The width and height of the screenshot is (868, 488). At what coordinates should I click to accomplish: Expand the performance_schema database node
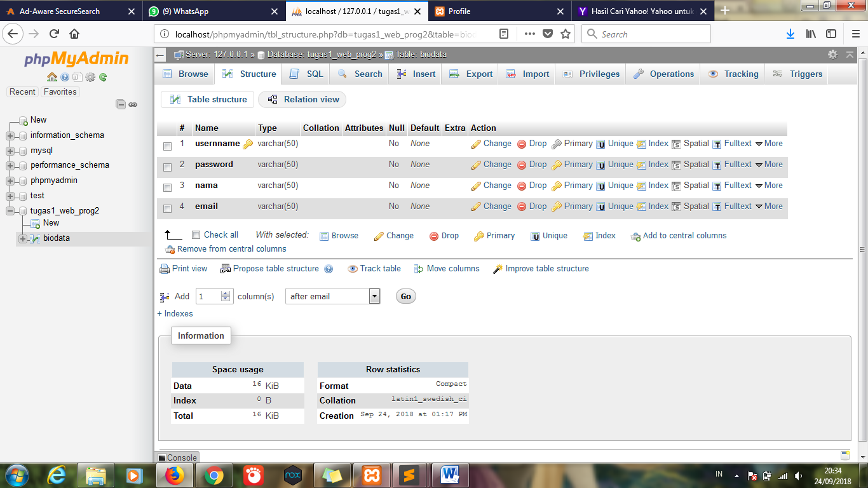coord(10,165)
